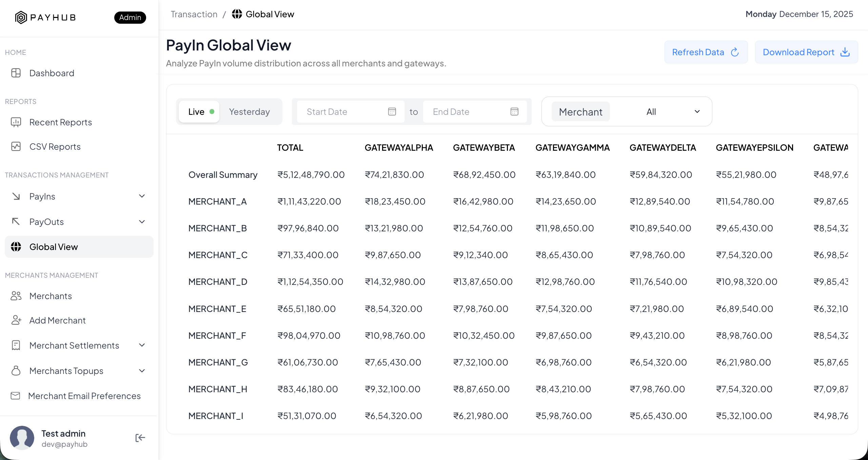The height and width of the screenshot is (460, 868).
Task: Go to Merchants in the sidebar
Action: click(x=51, y=296)
